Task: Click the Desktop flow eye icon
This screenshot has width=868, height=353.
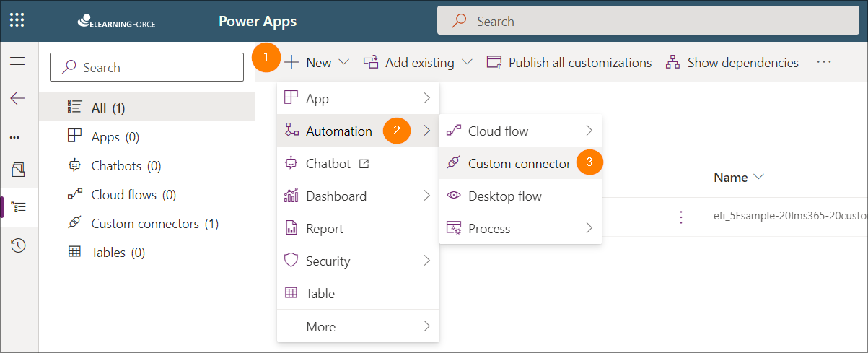Action: 454,196
